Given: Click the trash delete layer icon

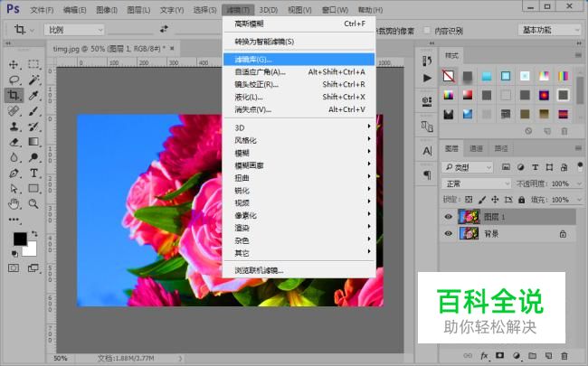Looking at the screenshot, I should click(564, 355).
